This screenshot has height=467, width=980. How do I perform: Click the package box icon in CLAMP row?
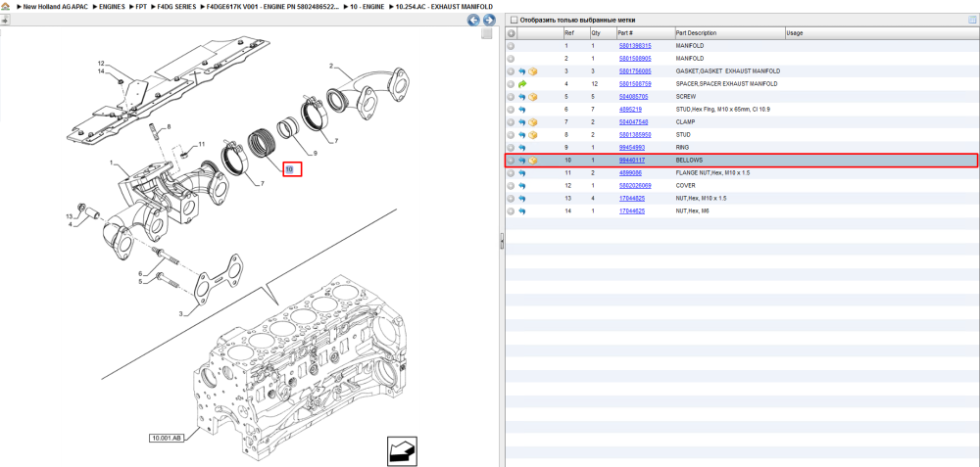(533, 122)
